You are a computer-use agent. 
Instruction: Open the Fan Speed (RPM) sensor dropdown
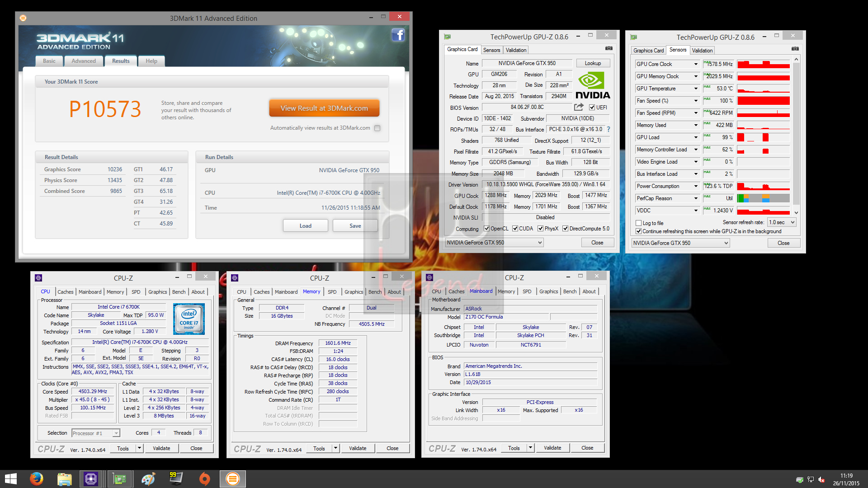[696, 113]
